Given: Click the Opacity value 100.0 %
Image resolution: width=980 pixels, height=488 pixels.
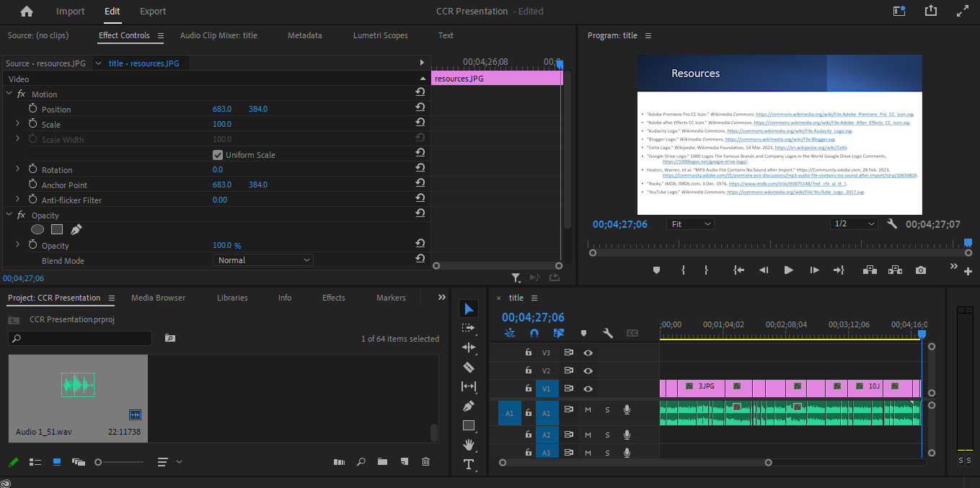Looking at the screenshot, I should [226, 246].
